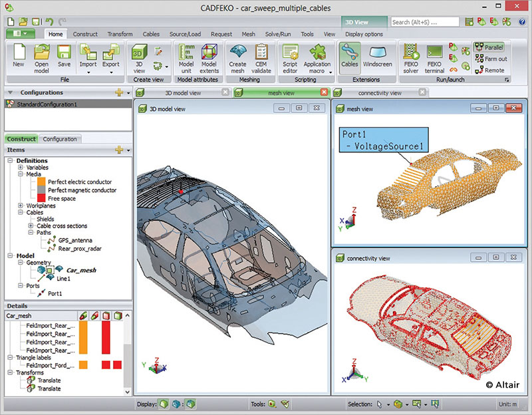The image size is (532, 415).
Task: Open the Transform ribbon tab
Action: click(120, 34)
